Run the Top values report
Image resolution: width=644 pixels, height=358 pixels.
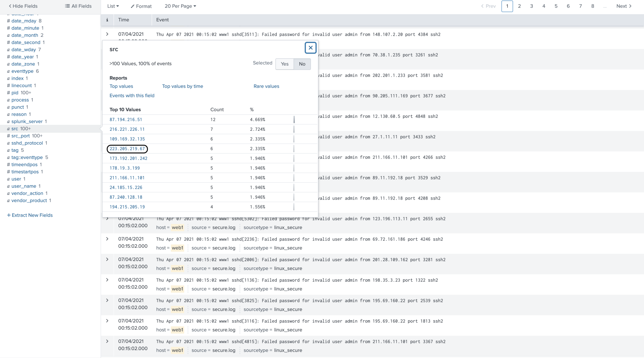(121, 86)
